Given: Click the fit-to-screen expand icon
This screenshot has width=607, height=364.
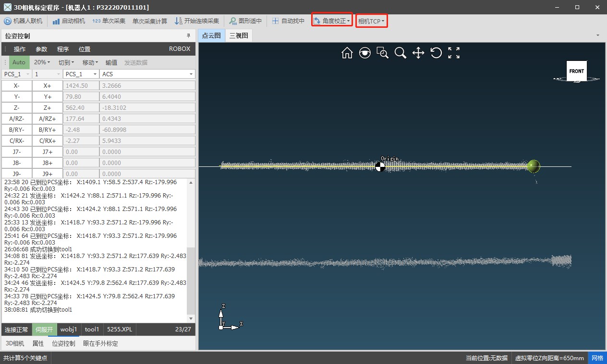Looking at the screenshot, I should click(454, 53).
